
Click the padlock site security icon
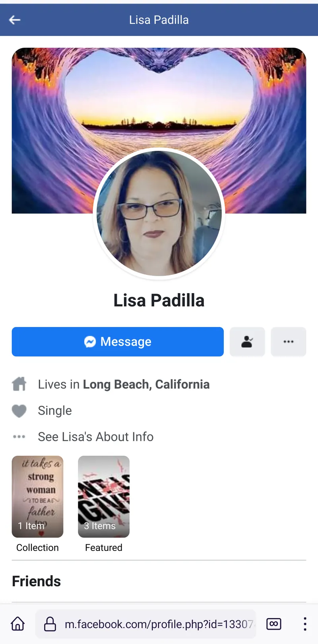click(x=50, y=624)
